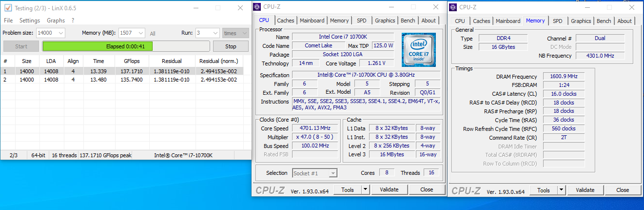Screen dimensions: 644x210
Task: Switch to Mainboard tab in left CPU-Z window
Action: point(312,21)
